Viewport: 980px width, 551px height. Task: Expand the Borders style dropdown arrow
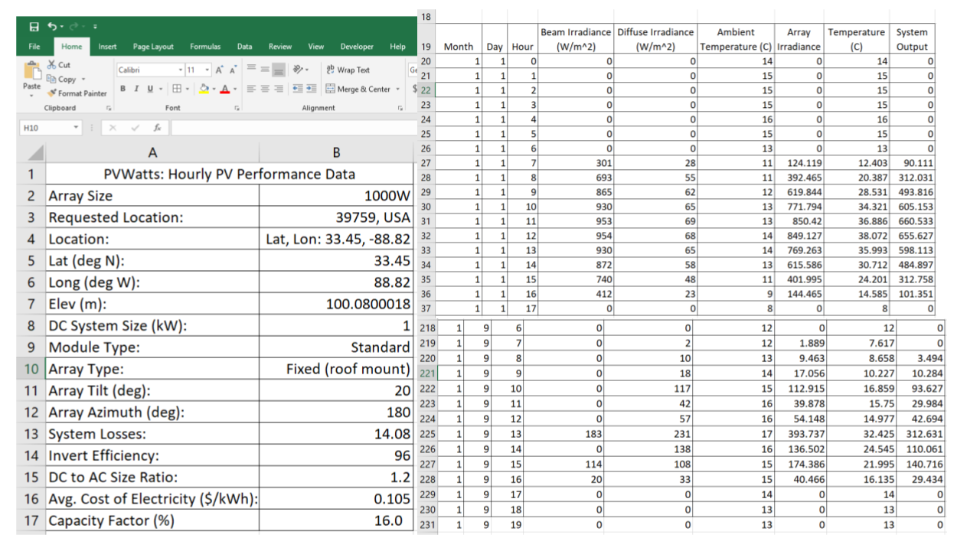pyautogui.click(x=186, y=89)
